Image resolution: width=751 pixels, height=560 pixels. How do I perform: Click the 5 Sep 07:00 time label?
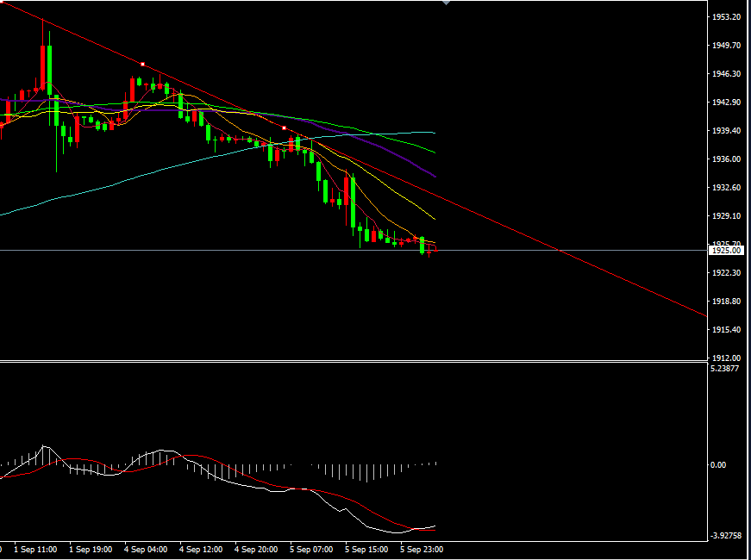pyautogui.click(x=311, y=550)
